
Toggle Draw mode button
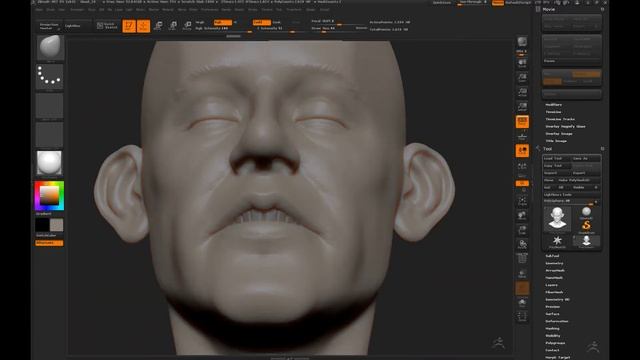(x=143, y=26)
